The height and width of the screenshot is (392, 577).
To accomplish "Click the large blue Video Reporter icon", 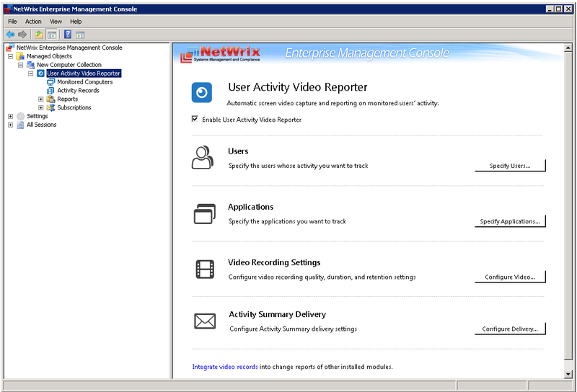I will coord(202,92).
